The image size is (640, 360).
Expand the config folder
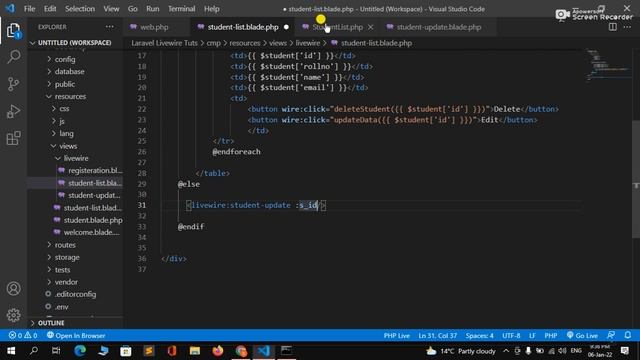pyautogui.click(x=65, y=59)
